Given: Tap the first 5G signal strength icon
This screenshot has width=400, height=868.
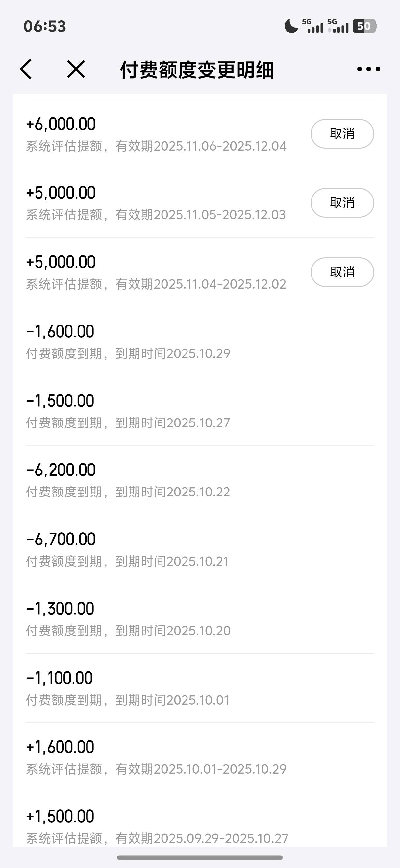Looking at the screenshot, I should pos(312,26).
